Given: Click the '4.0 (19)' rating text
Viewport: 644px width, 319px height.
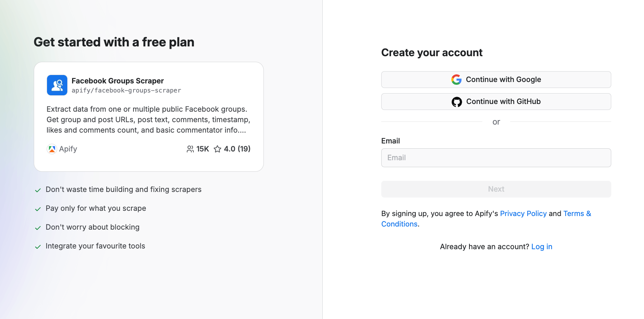Looking at the screenshot, I should coord(237,149).
